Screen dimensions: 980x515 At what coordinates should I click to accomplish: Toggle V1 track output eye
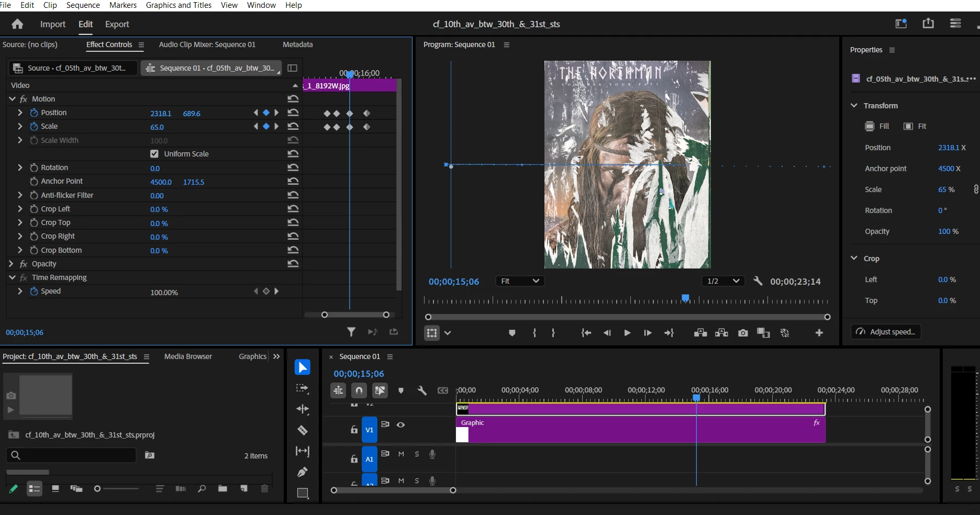coord(400,425)
